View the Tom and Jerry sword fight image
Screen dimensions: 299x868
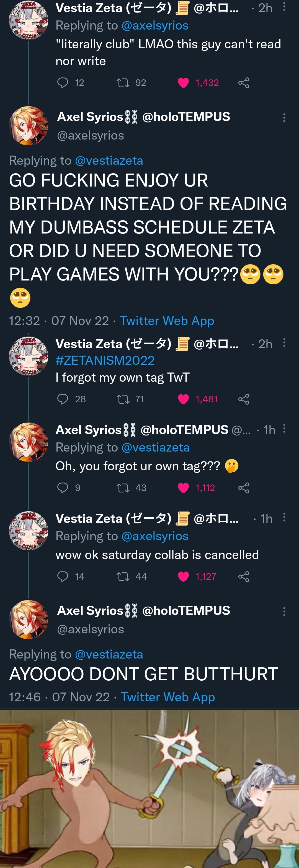(x=149, y=788)
